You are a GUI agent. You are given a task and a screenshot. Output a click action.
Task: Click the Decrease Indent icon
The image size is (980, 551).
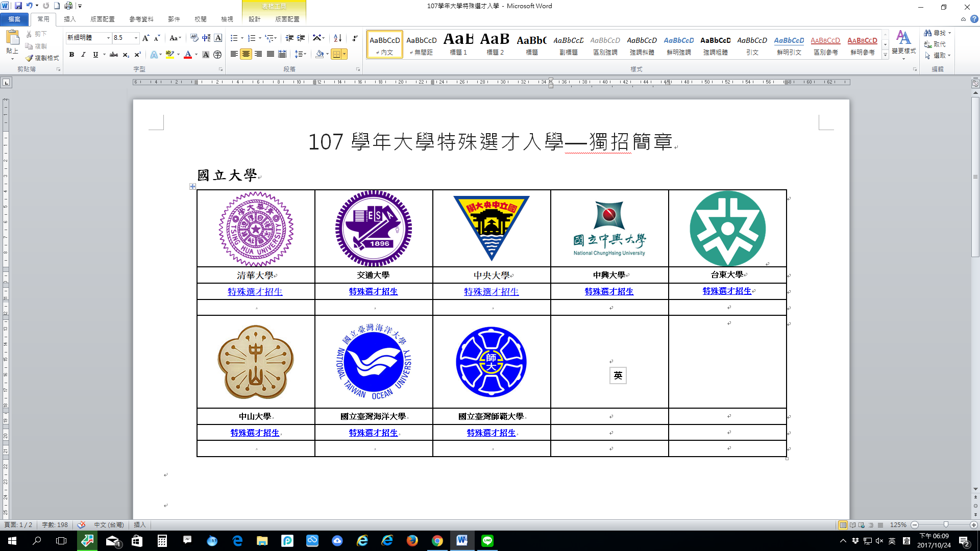pos(289,38)
